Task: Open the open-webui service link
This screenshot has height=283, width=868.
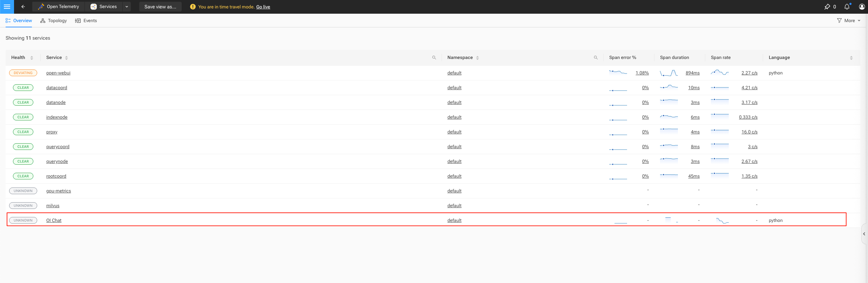Action: pyautogui.click(x=58, y=73)
